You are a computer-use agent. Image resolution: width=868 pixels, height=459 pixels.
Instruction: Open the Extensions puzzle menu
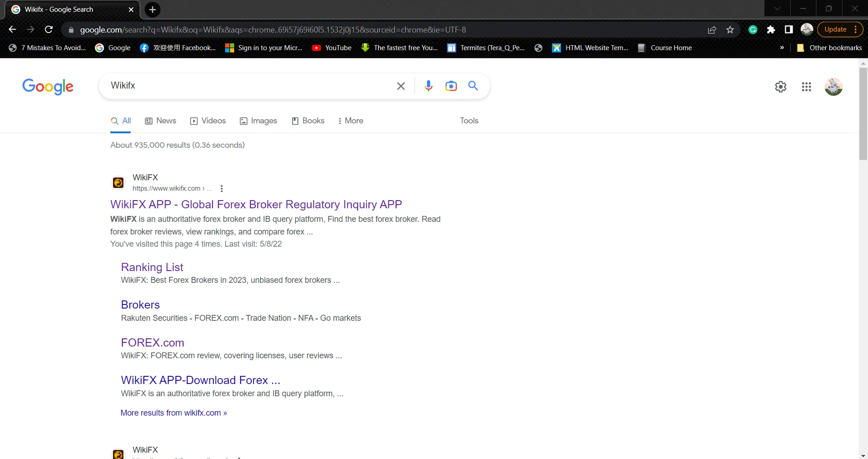[x=771, y=30]
